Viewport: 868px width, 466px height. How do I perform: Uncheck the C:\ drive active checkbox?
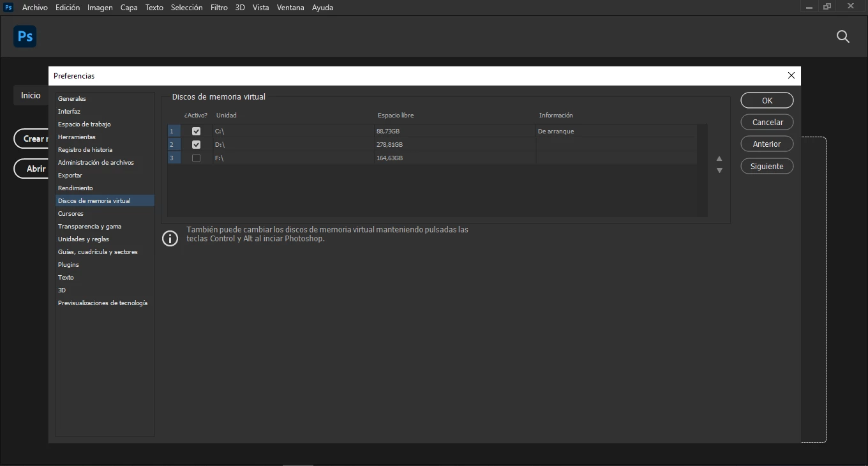coord(196,131)
